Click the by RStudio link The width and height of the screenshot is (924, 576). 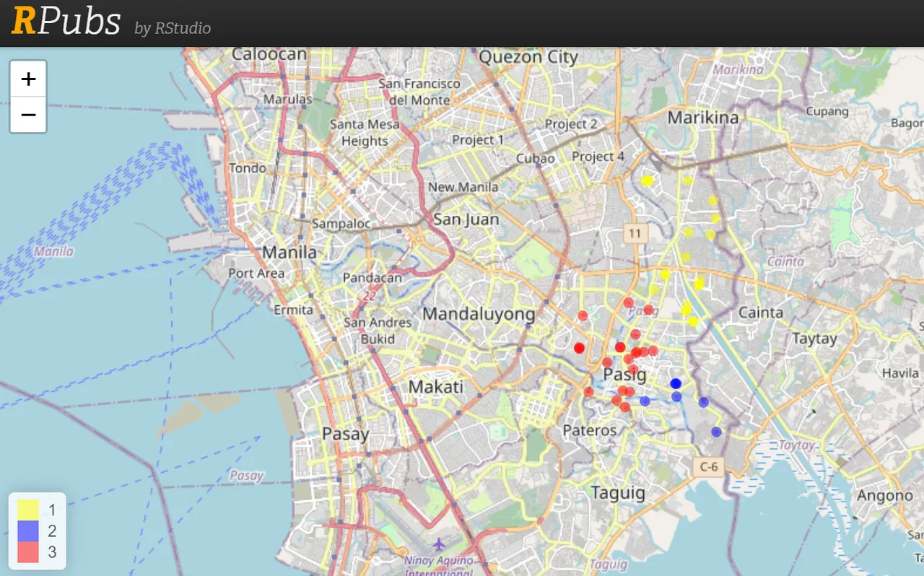[x=173, y=29]
